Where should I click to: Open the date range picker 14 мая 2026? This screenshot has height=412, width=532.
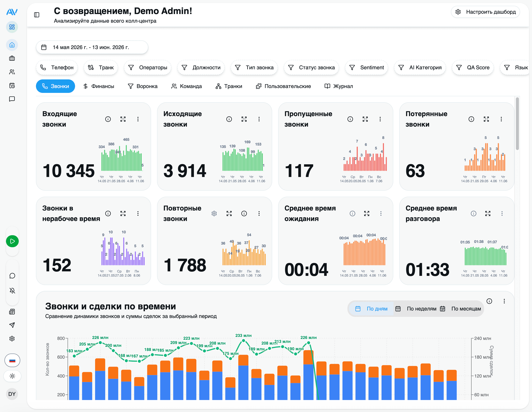pos(92,47)
